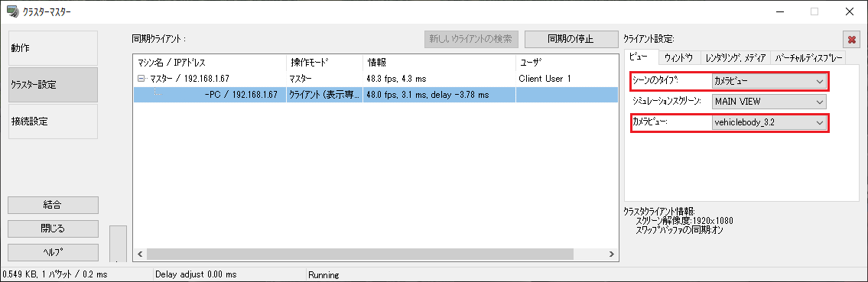Switch to the バーチャルディスプレー tab
Screen dimensions: 868x282
808,57
